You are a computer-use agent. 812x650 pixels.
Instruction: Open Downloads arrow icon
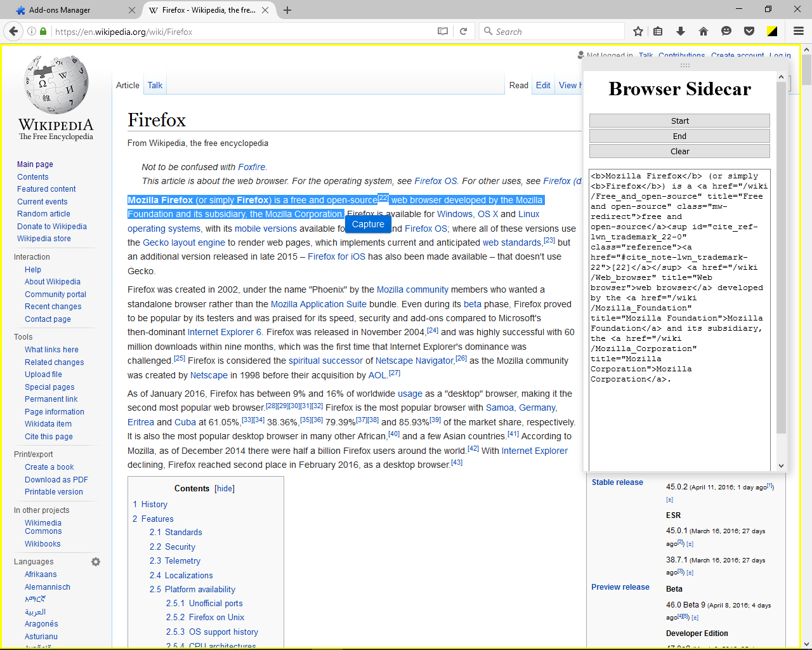point(681,31)
